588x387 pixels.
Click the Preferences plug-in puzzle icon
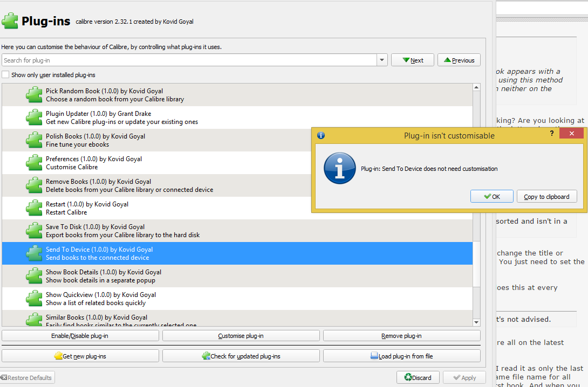(x=34, y=163)
